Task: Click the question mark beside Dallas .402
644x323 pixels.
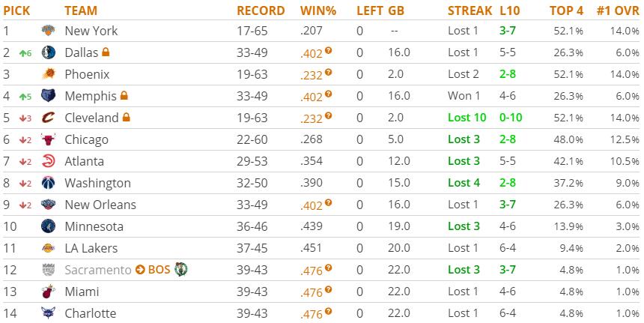Action: coord(328,50)
